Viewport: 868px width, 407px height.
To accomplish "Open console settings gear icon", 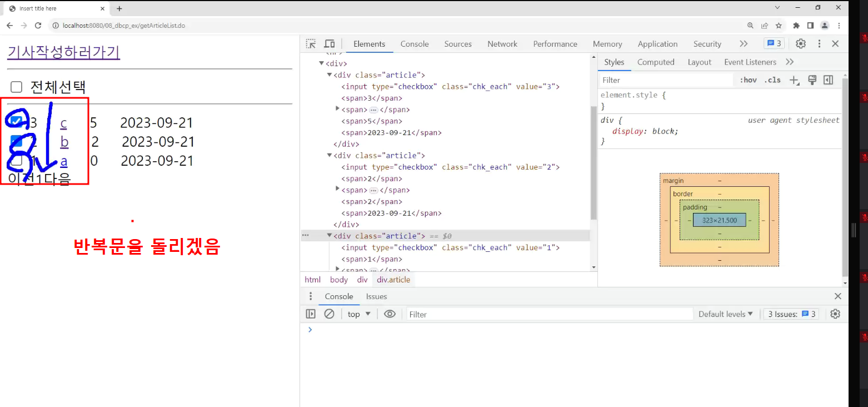I will pyautogui.click(x=835, y=314).
